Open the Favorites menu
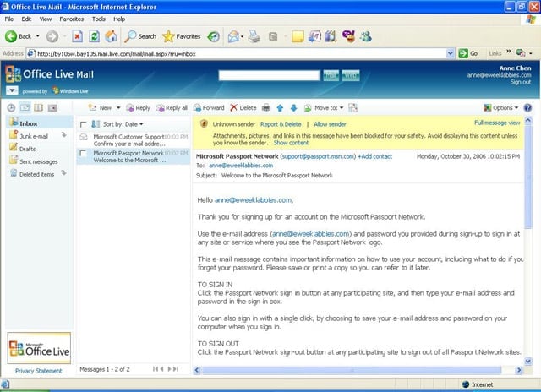 [71, 19]
